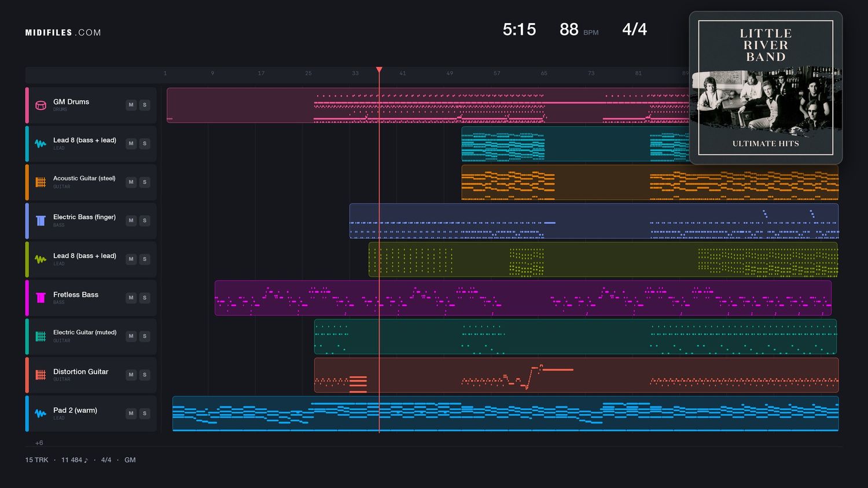Jump to bar 49 on the ruler
The height and width of the screenshot is (488, 868).
pos(450,73)
